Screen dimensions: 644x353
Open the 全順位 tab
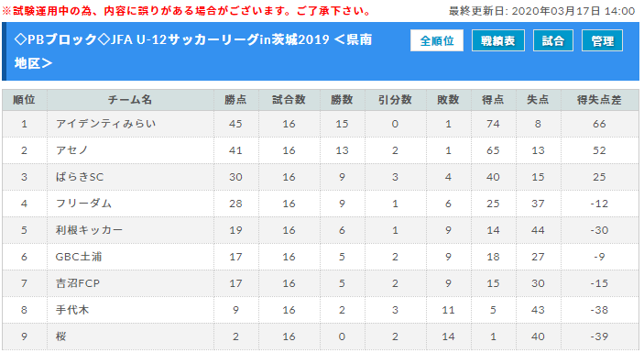(x=437, y=40)
